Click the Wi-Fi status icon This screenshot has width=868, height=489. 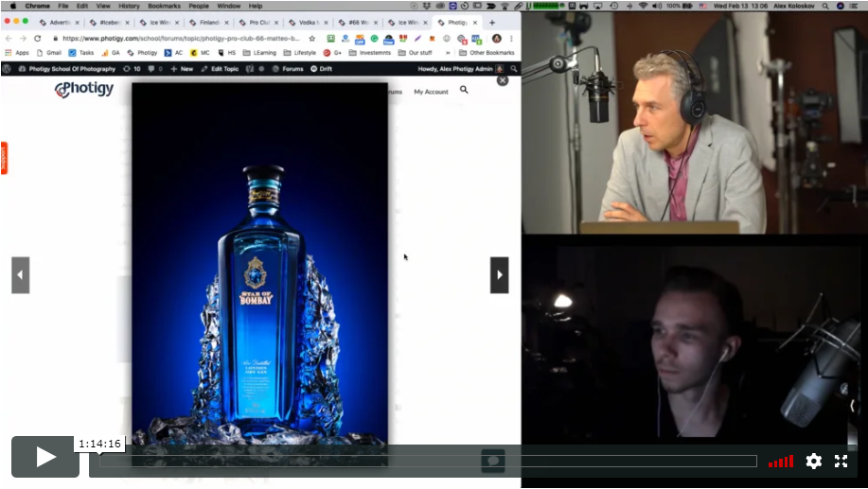[x=644, y=6]
